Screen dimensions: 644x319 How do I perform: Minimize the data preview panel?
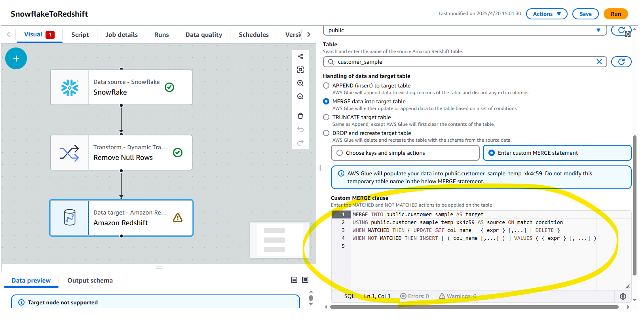(294, 280)
